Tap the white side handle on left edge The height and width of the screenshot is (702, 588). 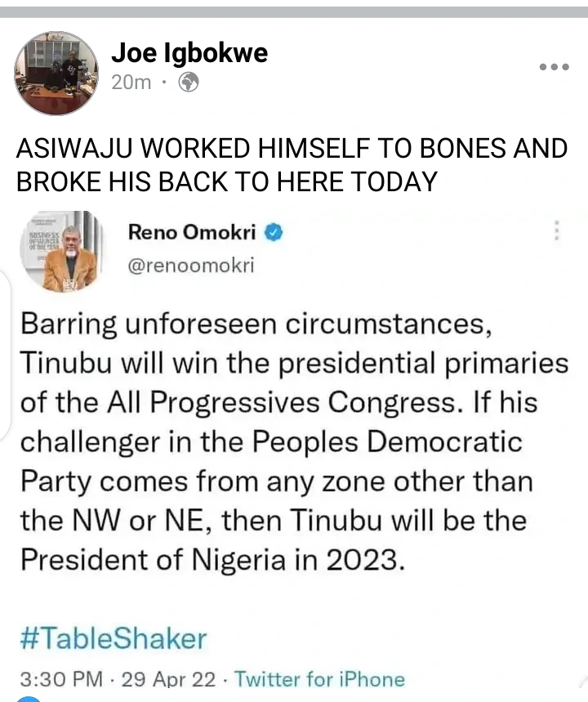coord(6,351)
